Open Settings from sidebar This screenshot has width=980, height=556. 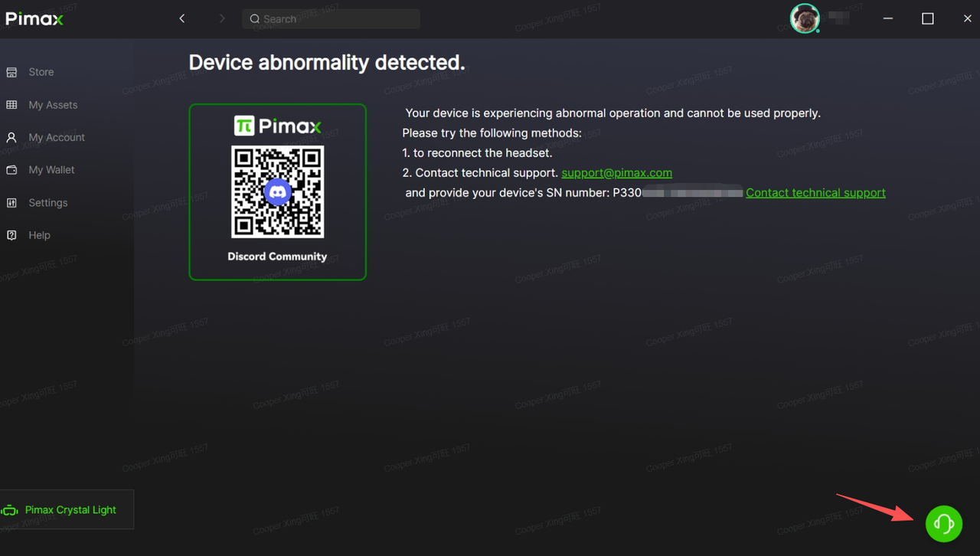[x=48, y=203]
